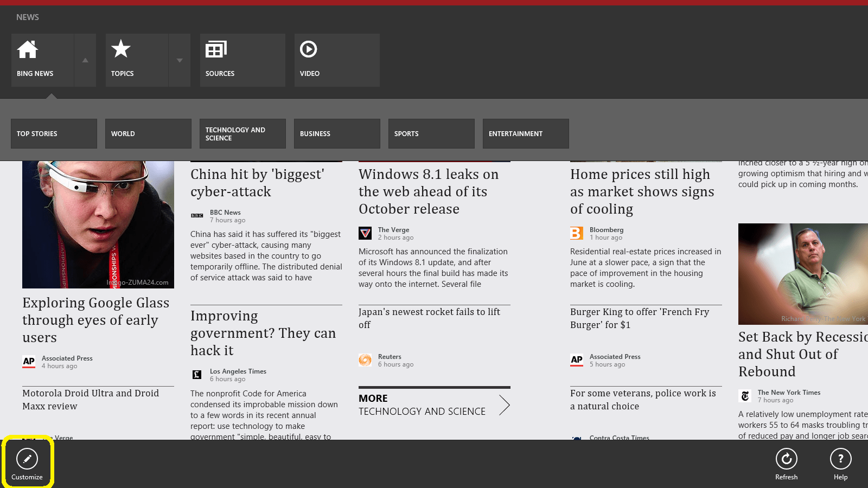Collapse the Bing News submenu arrow
This screenshot has width=868, height=488.
85,60
